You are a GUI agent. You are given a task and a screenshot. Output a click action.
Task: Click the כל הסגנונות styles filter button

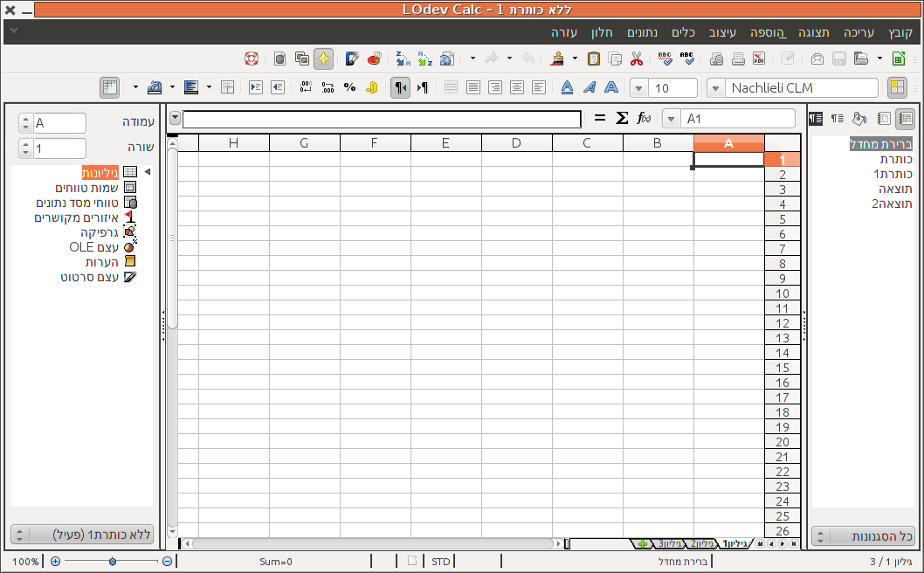[863, 536]
